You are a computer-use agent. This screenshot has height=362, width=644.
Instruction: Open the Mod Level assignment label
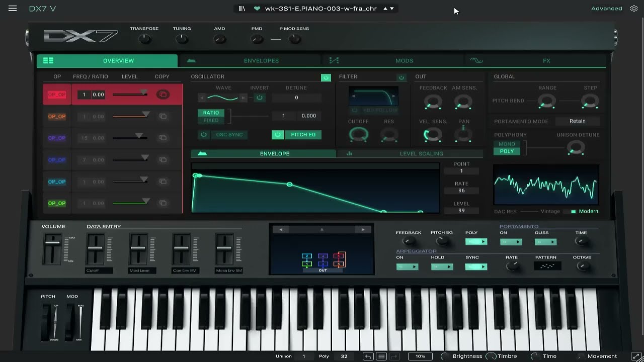142,270
